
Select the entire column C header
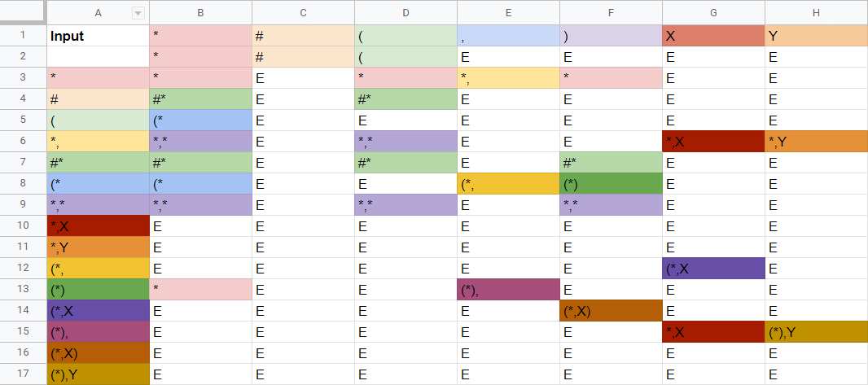tap(303, 12)
